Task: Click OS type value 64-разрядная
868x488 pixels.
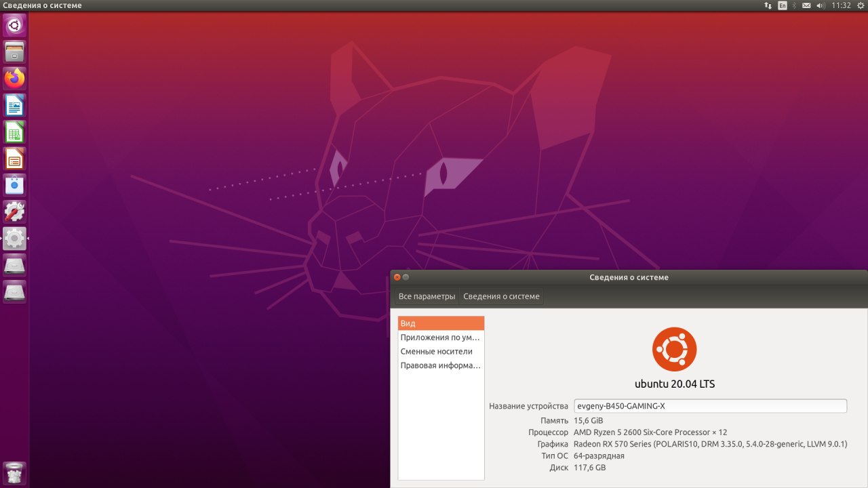Action: coord(599,456)
